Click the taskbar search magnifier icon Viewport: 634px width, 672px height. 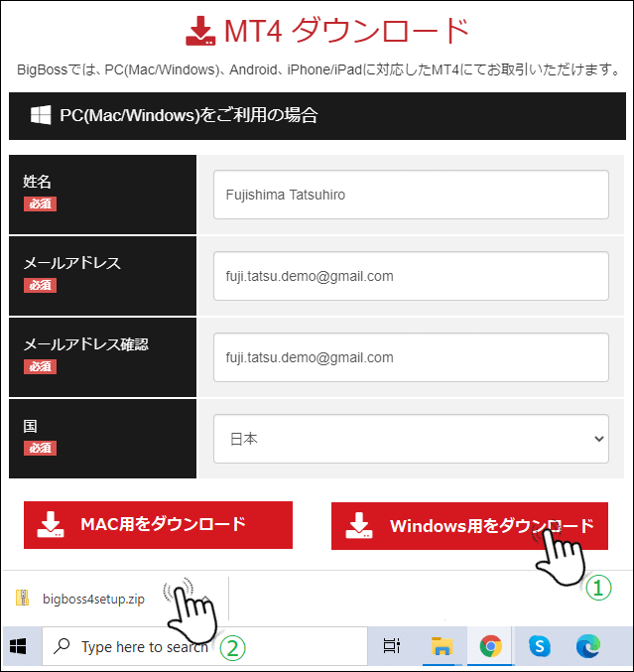[x=62, y=646]
